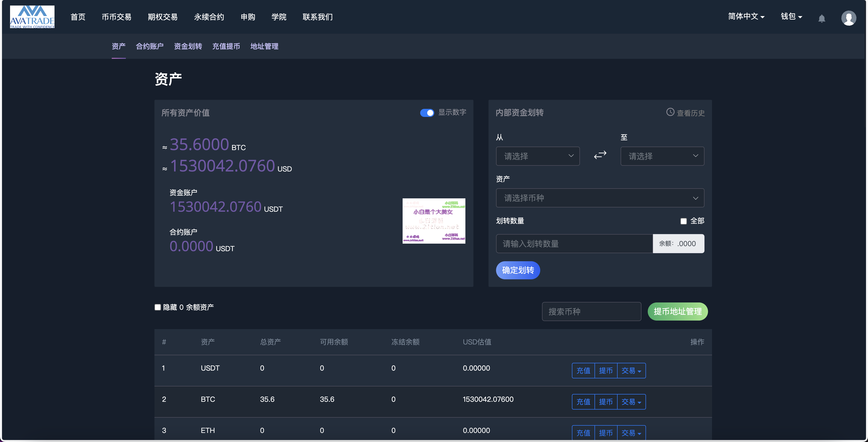This screenshot has height=442, width=868.
Task: Click the USDT asset name cell
Action: [x=210, y=368]
